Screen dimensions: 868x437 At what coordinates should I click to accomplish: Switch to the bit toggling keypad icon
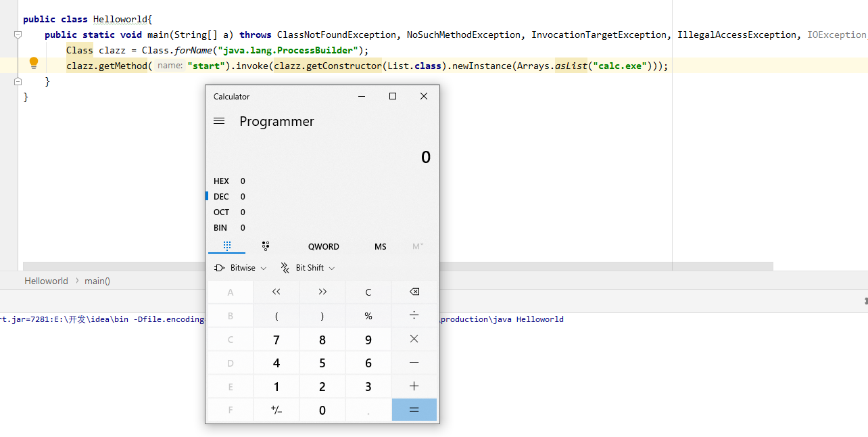coord(266,246)
